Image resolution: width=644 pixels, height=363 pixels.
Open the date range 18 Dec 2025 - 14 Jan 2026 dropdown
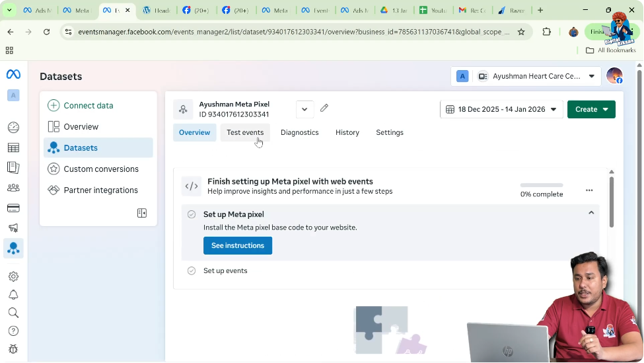click(x=501, y=109)
